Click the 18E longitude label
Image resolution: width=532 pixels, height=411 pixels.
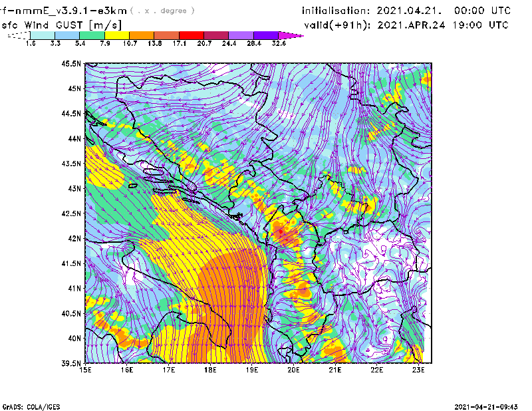(210, 370)
